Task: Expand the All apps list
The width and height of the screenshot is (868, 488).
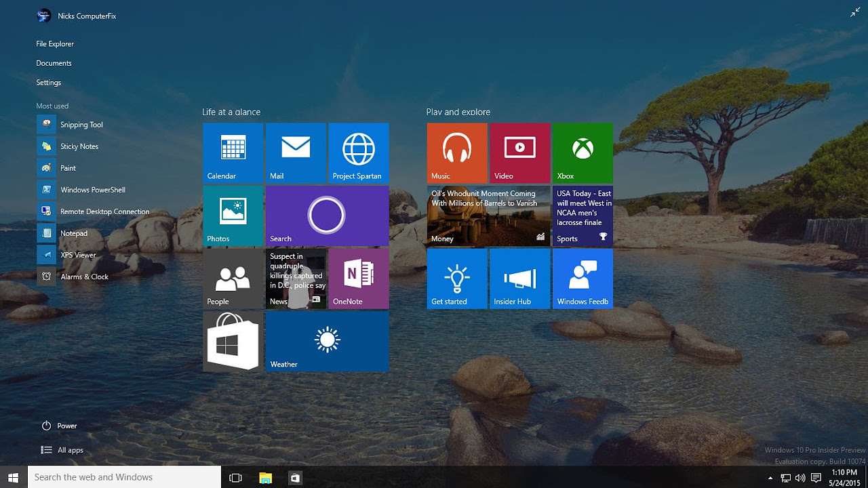Action: pos(62,450)
